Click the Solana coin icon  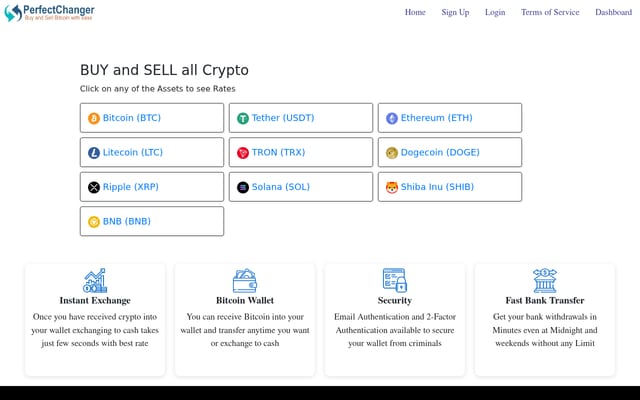(x=243, y=187)
